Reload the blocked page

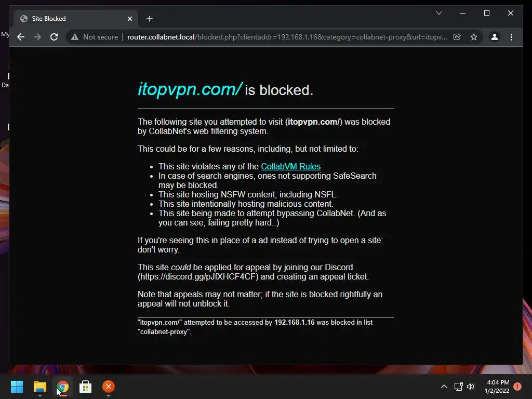tap(54, 37)
